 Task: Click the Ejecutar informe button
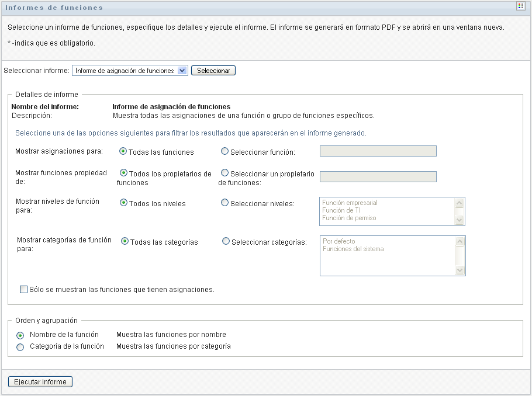click(40, 382)
